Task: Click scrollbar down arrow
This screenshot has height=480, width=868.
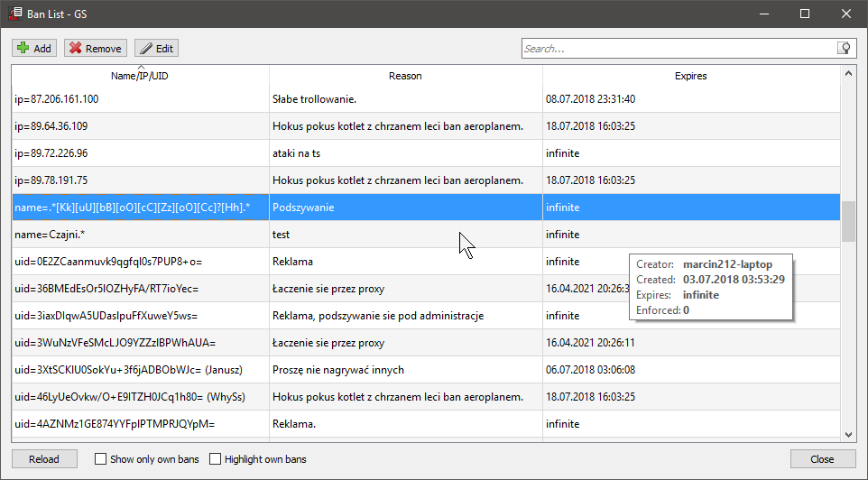Action: coord(848,435)
